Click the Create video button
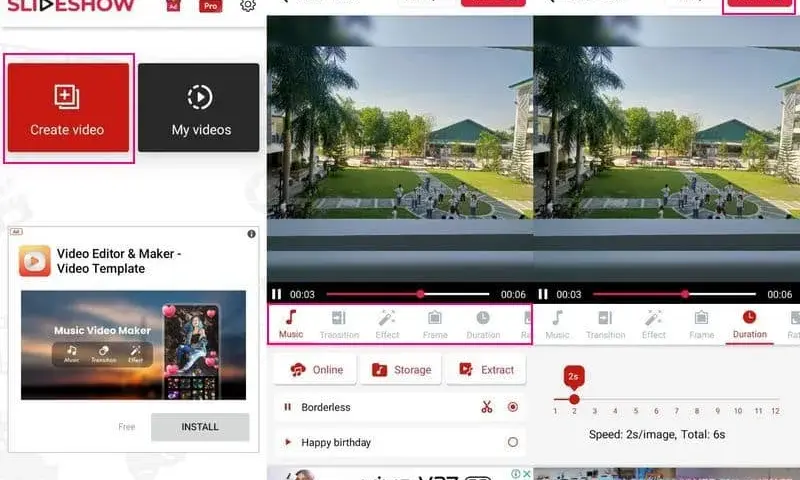The width and height of the screenshot is (800, 480). click(68, 108)
